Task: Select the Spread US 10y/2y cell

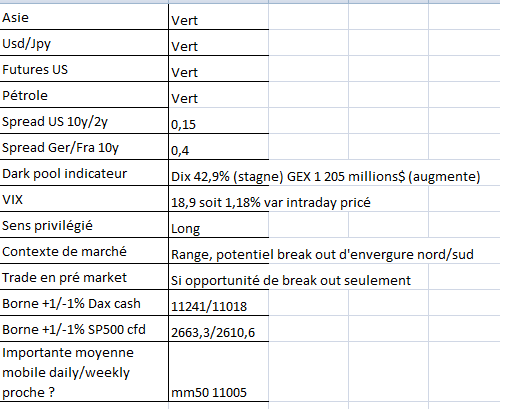Action: tap(84, 121)
